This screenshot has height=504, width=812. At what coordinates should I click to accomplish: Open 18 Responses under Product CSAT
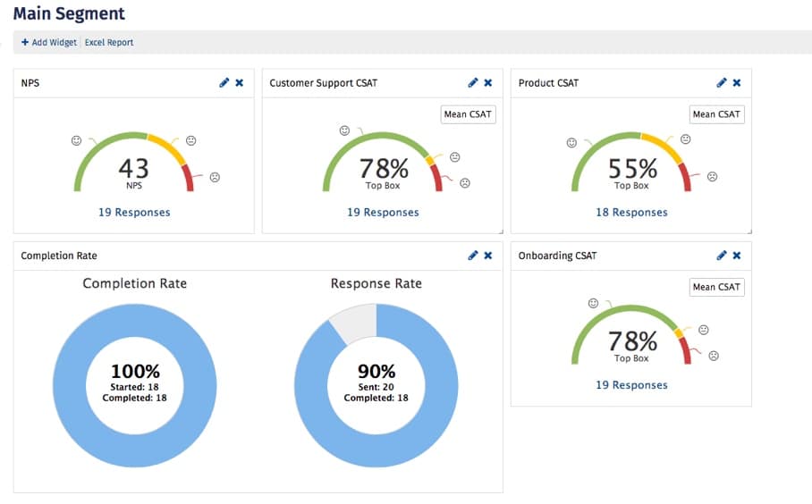tap(631, 212)
